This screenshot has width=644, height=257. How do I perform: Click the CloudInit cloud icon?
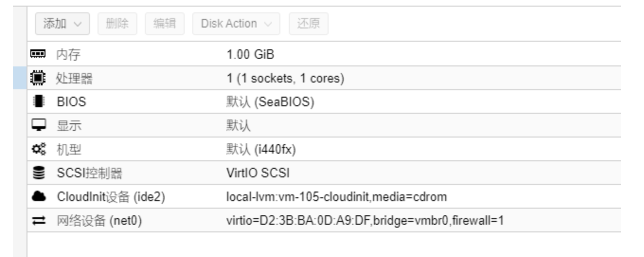(x=38, y=196)
